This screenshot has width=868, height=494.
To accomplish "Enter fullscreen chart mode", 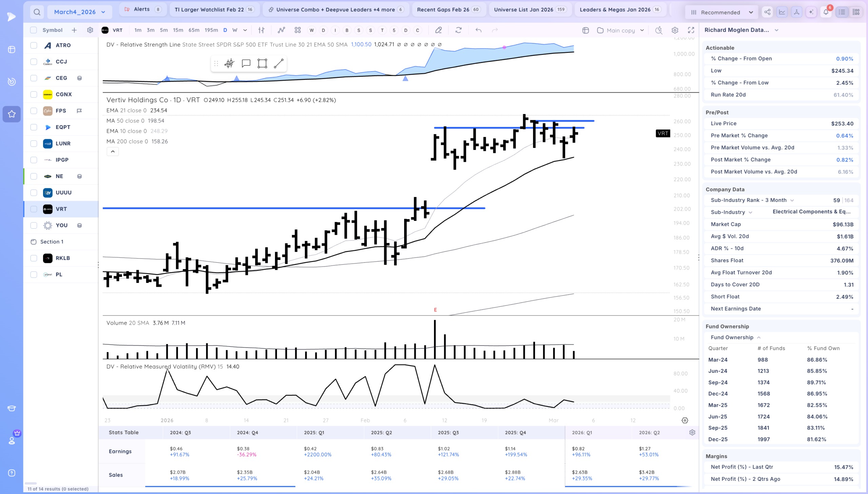I will point(691,30).
